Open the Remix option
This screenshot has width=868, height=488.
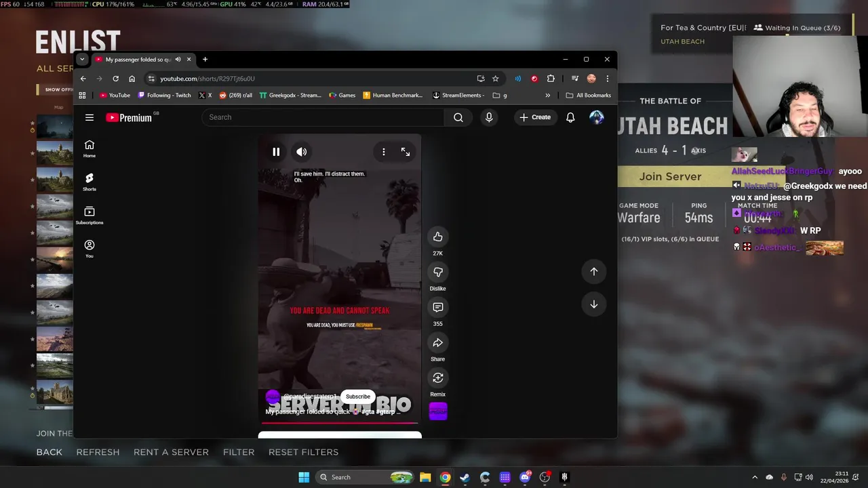(x=438, y=378)
